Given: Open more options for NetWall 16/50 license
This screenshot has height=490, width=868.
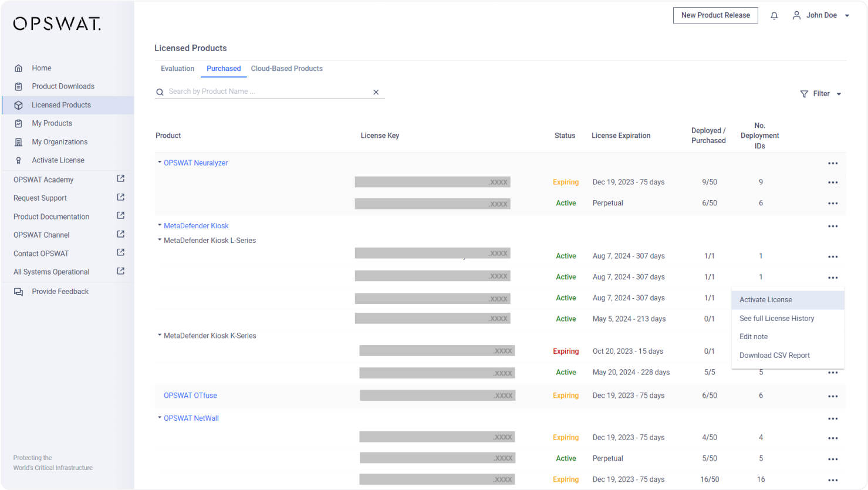Looking at the screenshot, I should (833, 481).
